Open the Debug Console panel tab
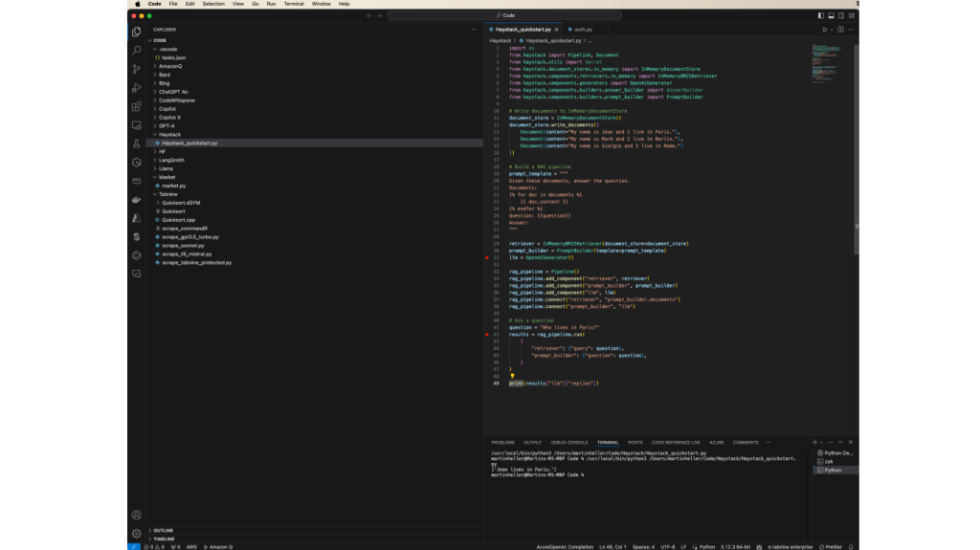The width and height of the screenshot is (980, 550). [x=569, y=442]
